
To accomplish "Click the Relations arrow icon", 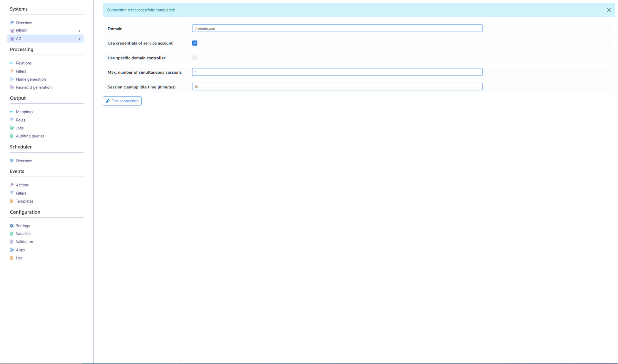I will 12,63.
